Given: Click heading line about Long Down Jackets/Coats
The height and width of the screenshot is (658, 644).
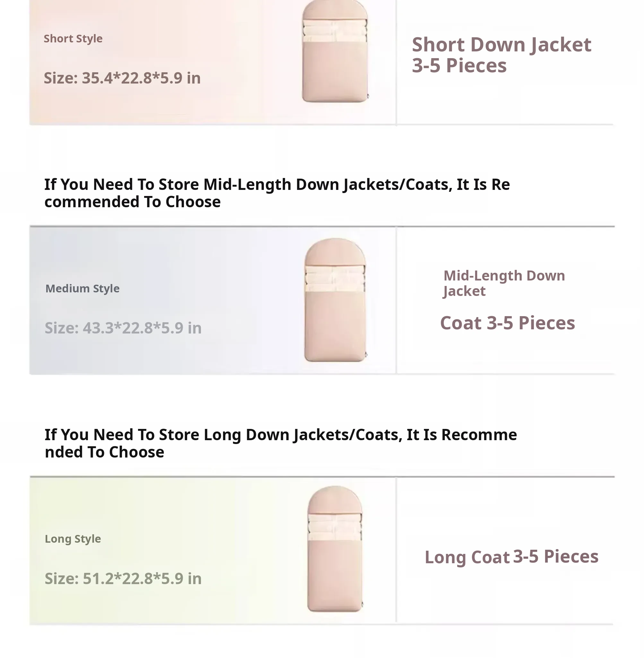Looking at the screenshot, I should 280,435.
